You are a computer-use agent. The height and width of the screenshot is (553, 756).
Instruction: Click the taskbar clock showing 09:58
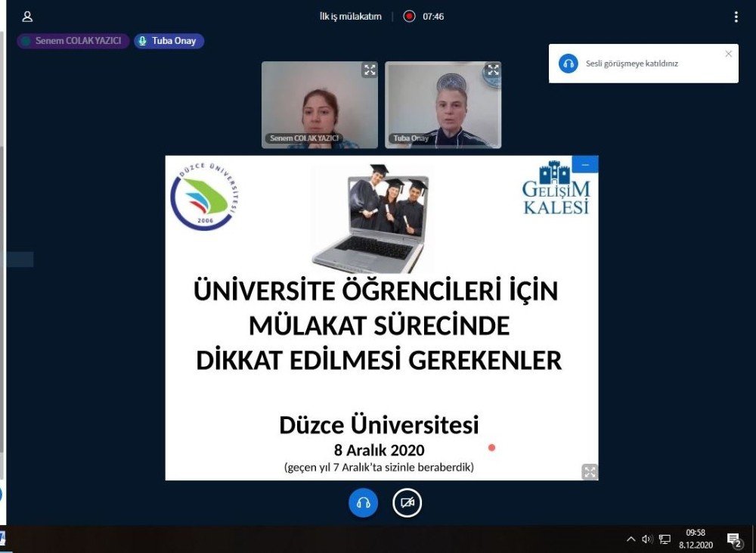(696, 533)
